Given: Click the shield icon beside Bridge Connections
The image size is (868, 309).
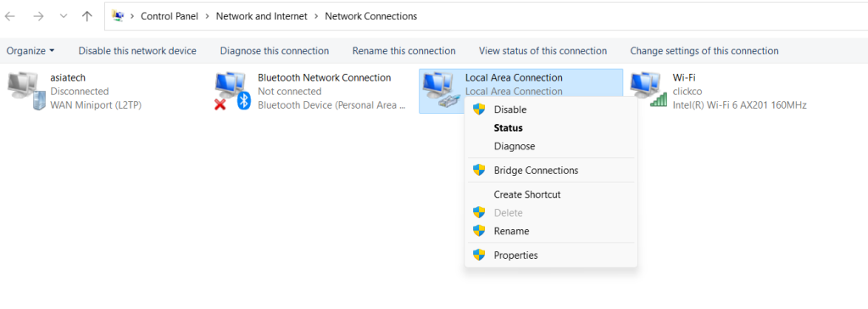Looking at the screenshot, I should pos(479,171).
